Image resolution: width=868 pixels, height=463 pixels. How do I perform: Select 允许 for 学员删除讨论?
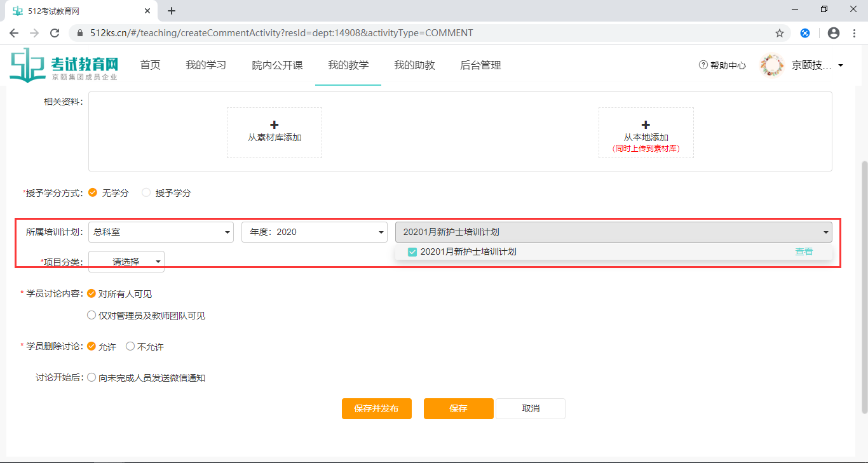(x=92, y=346)
